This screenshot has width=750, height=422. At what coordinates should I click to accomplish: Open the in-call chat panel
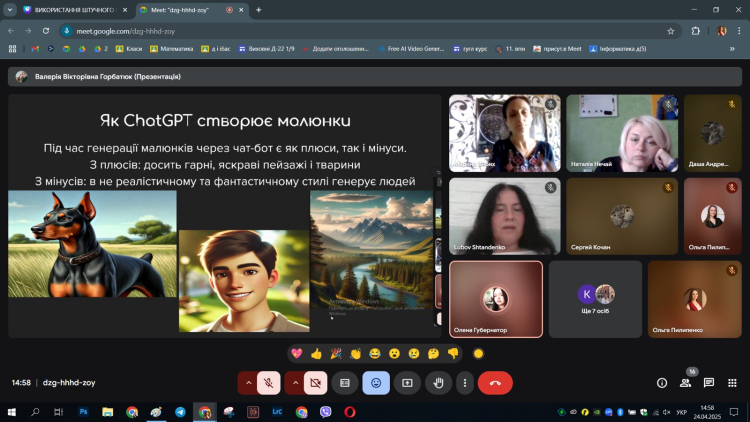709,382
